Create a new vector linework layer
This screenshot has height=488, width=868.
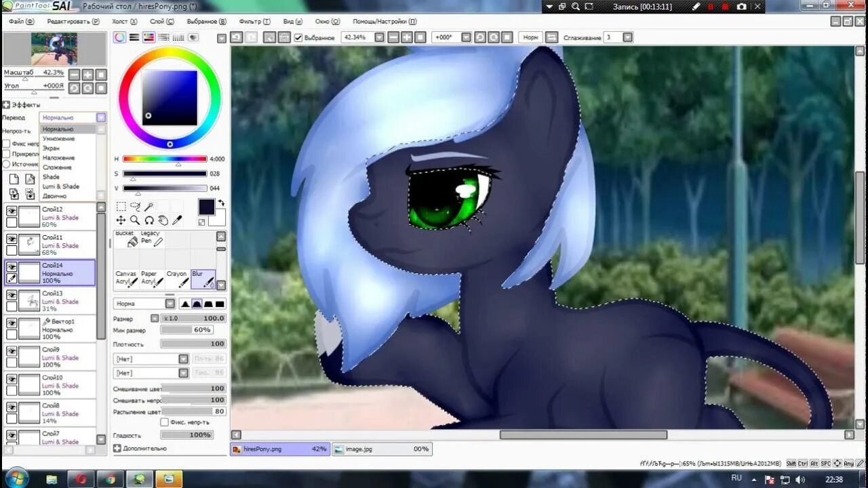30,179
